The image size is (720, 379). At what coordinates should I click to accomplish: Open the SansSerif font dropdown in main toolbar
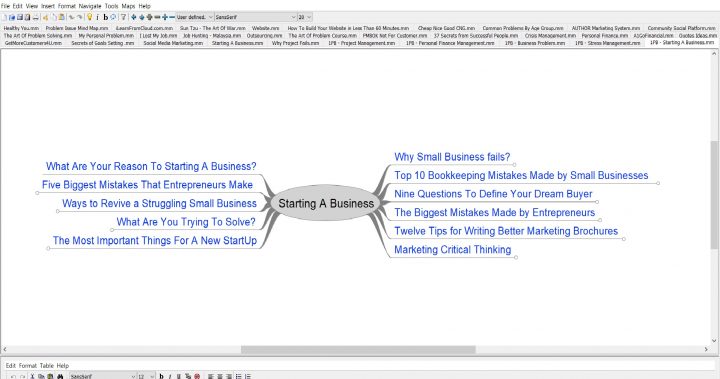coord(255,17)
